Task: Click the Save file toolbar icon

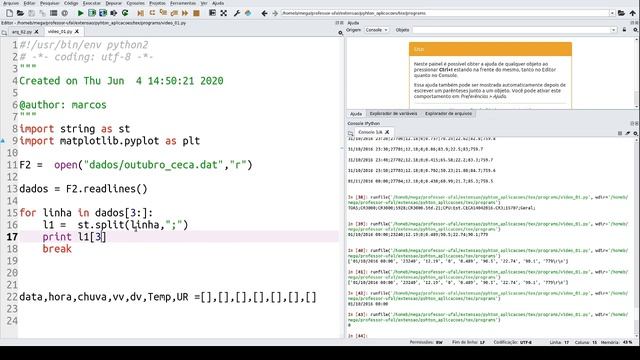Action: click(31, 13)
